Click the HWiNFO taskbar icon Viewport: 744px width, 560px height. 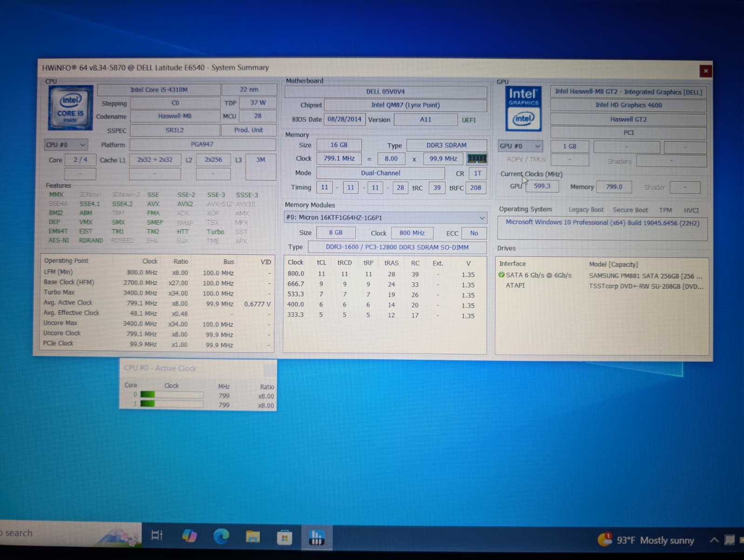[x=316, y=538]
